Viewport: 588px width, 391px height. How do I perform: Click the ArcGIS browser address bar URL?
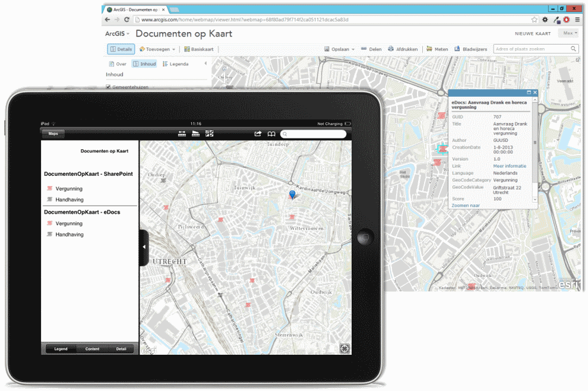pos(245,20)
